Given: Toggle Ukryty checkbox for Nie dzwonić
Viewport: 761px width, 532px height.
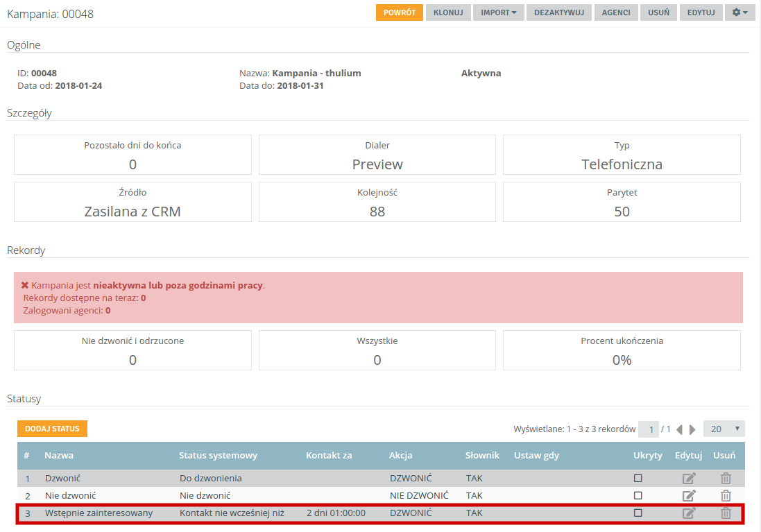Looking at the screenshot, I should click(x=638, y=496).
